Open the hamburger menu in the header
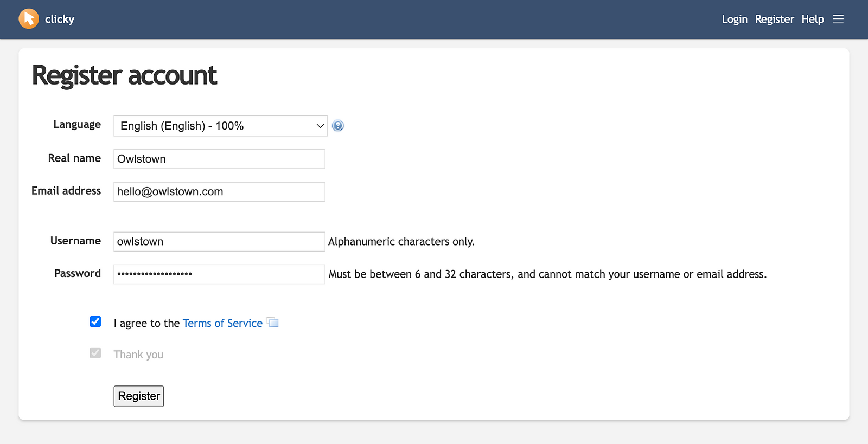The height and width of the screenshot is (444, 868). 838,19
